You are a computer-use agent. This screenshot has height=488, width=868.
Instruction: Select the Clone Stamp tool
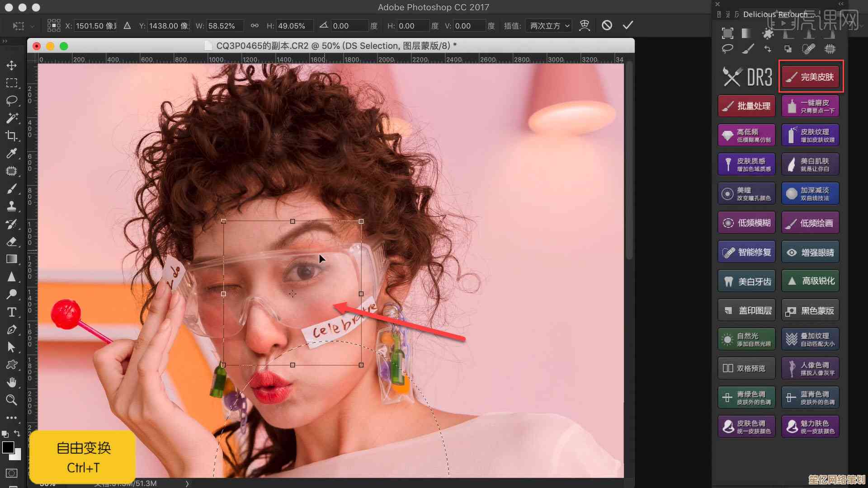12,206
